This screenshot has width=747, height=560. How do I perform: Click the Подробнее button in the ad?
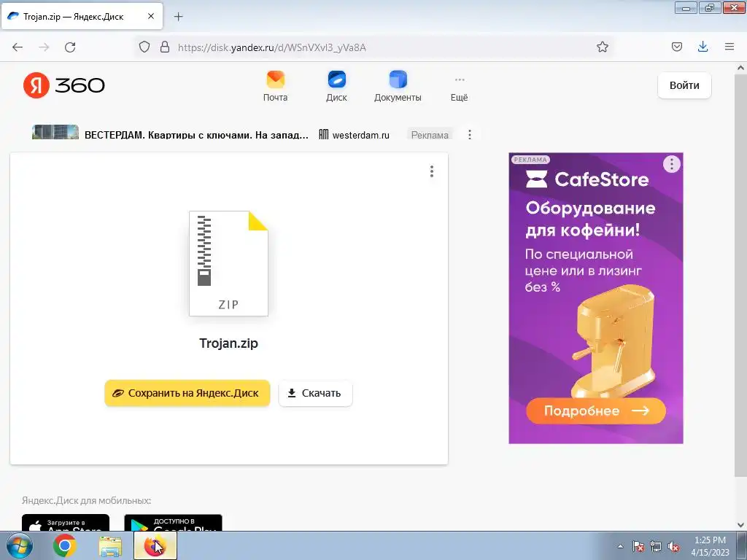point(596,411)
